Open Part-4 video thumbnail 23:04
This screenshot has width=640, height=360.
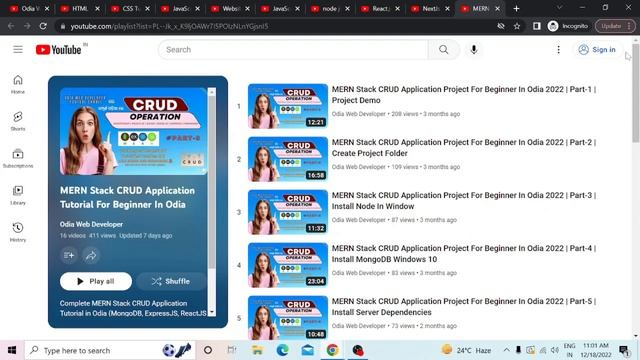(x=288, y=265)
